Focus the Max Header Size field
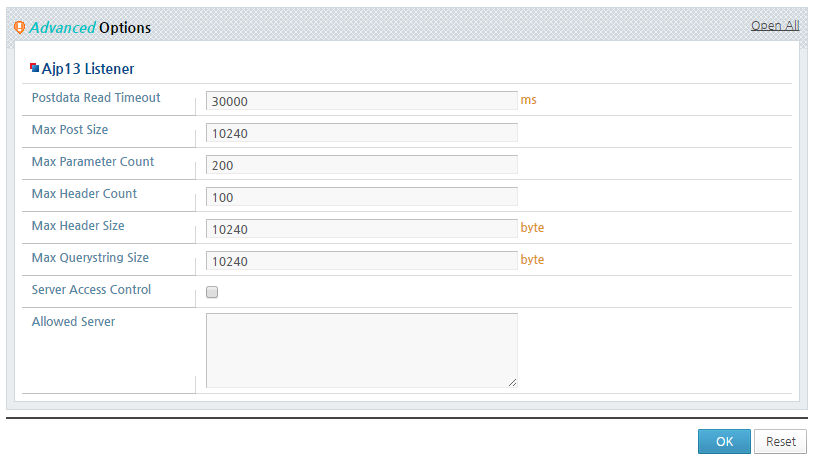819x466 pixels. 361,229
